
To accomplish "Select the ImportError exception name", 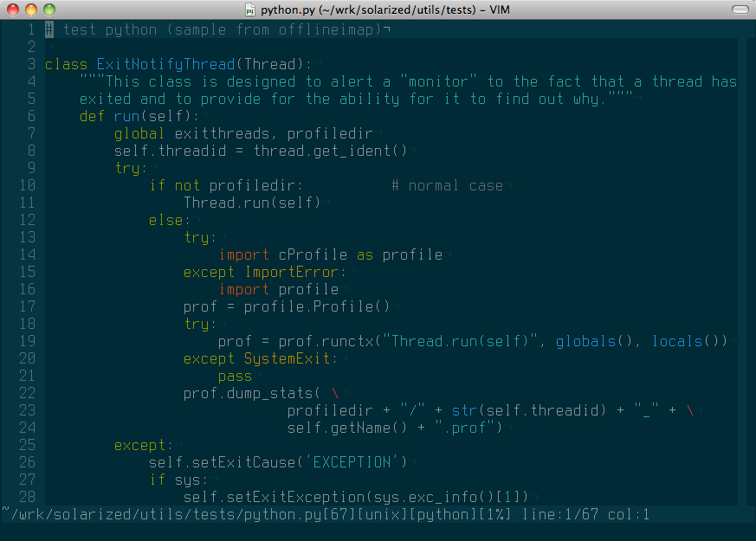I will tap(295, 272).
